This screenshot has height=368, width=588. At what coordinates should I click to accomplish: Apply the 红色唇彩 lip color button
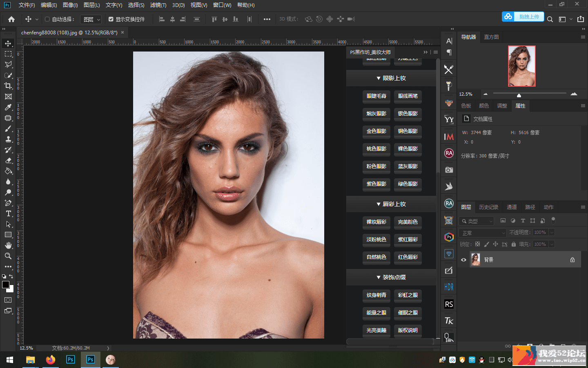tap(408, 257)
